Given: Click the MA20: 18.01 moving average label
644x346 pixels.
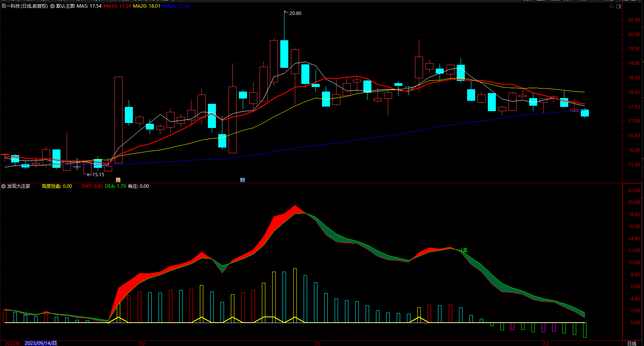Looking at the screenshot, I should (x=147, y=6).
